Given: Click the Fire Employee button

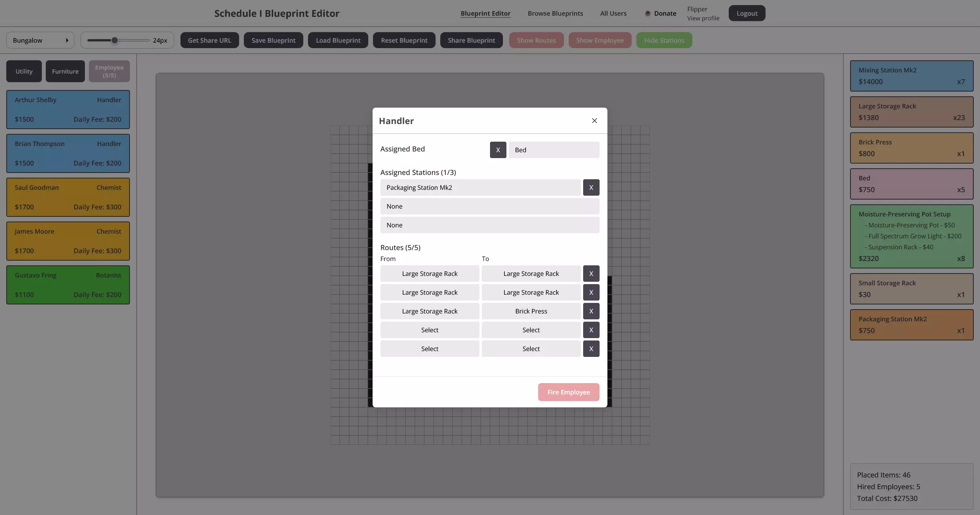Looking at the screenshot, I should pos(568,392).
